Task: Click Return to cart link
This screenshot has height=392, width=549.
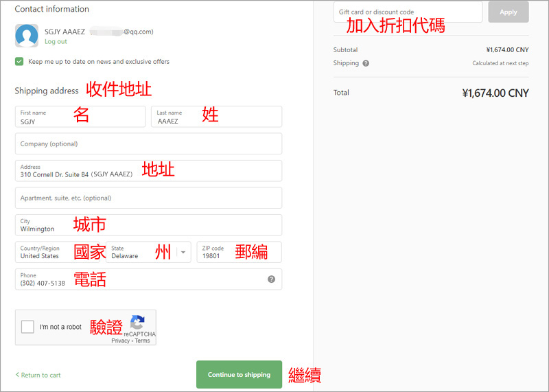Action: click(38, 375)
